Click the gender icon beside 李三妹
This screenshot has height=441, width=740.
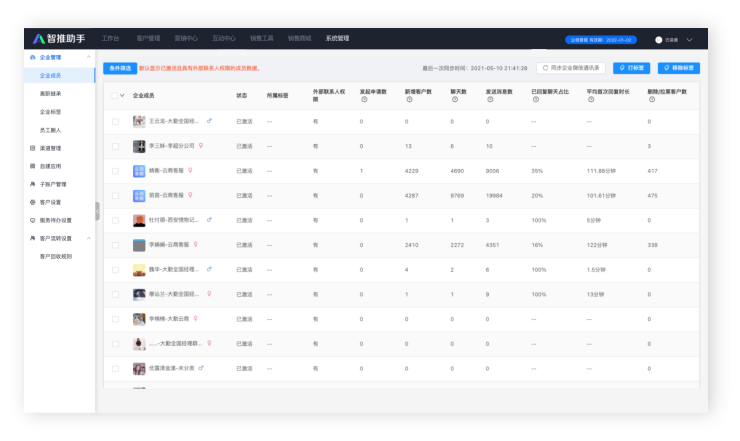[201, 145]
